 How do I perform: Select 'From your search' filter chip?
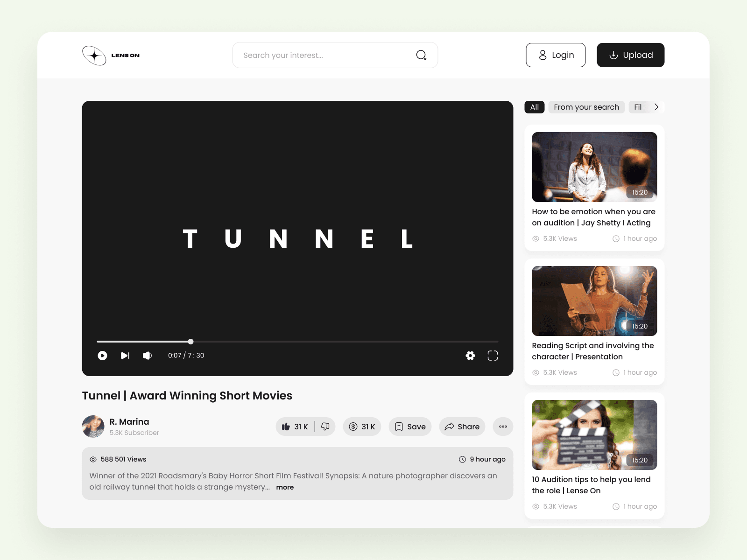tap(586, 107)
